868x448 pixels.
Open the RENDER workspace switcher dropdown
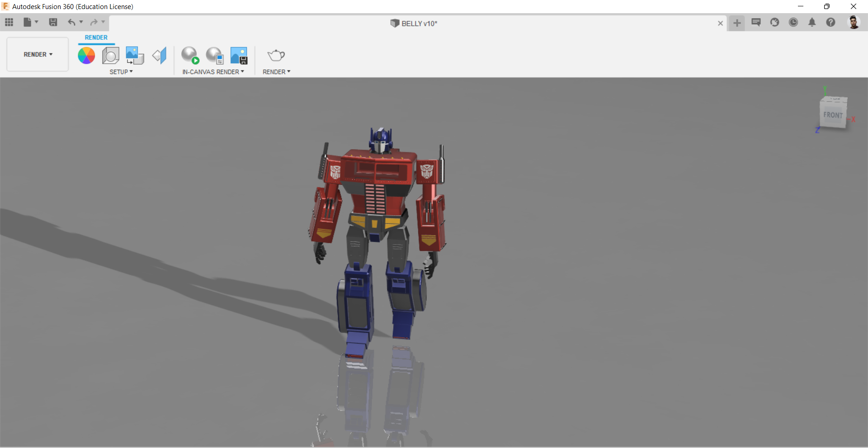coord(38,54)
